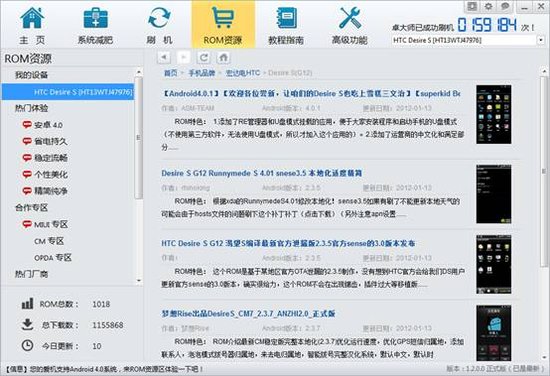Open the 高级功能 advanced tools tab
The height and width of the screenshot is (376, 550).
point(350,25)
